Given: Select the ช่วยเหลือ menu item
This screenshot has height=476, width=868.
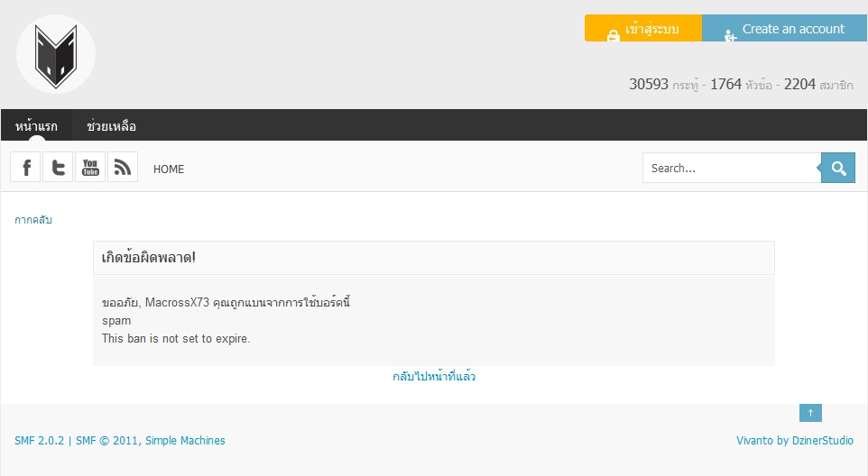Looking at the screenshot, I should (111, 125).
